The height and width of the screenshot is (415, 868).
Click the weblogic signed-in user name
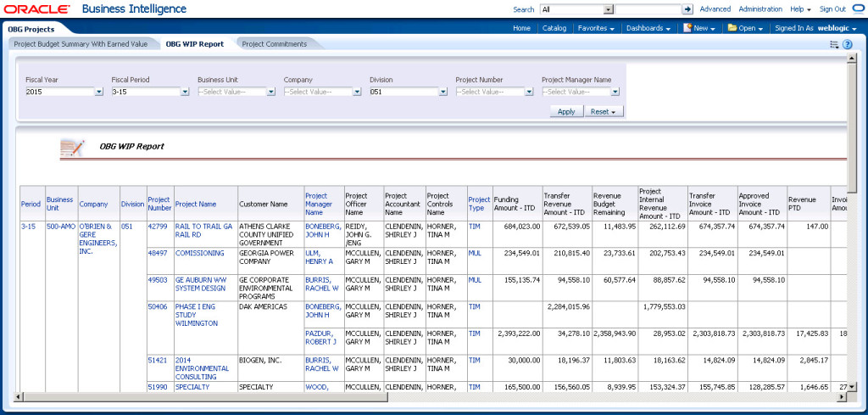833,28
